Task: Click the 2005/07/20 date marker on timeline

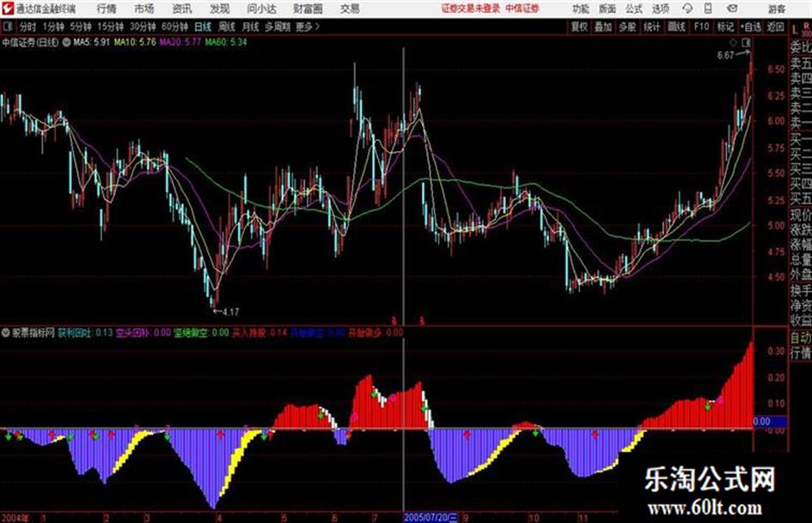Action: coord(430,517)
